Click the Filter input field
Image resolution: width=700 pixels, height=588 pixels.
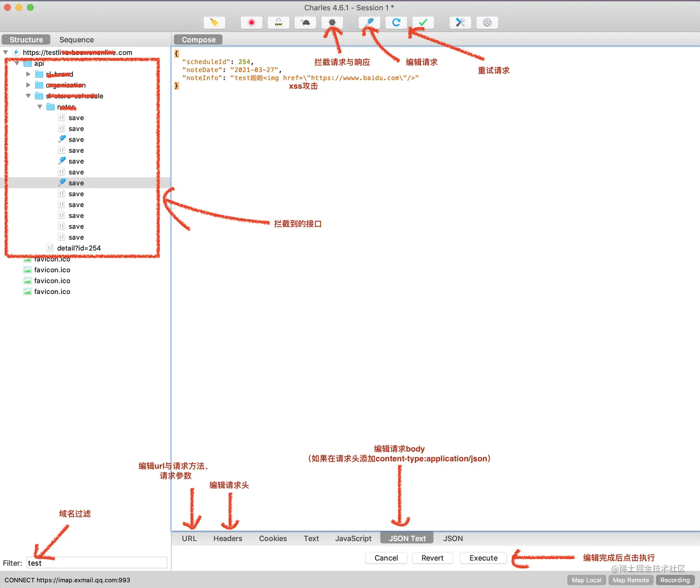[97, 563]
